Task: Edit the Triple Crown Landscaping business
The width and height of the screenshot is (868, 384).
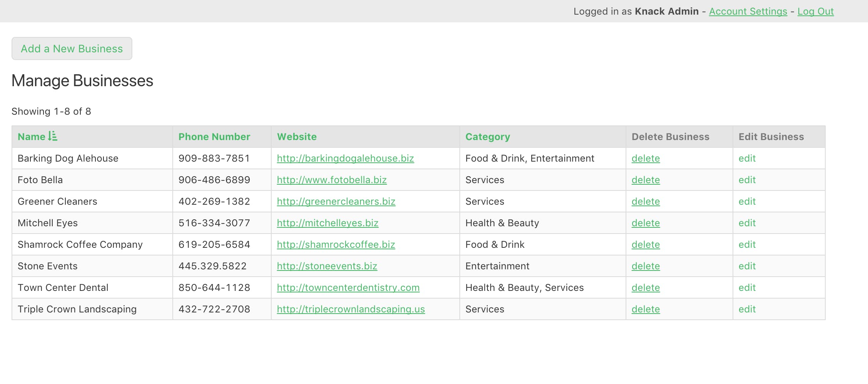Action: coord(746,309)
